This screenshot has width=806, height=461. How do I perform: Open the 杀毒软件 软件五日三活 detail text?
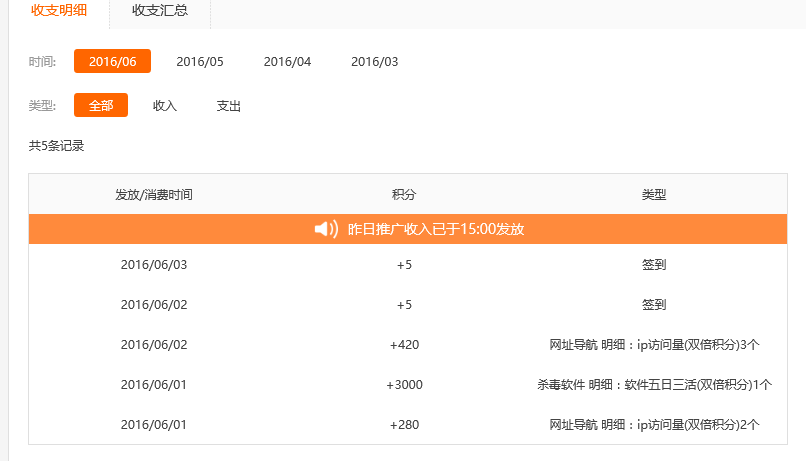pos(654,385)
